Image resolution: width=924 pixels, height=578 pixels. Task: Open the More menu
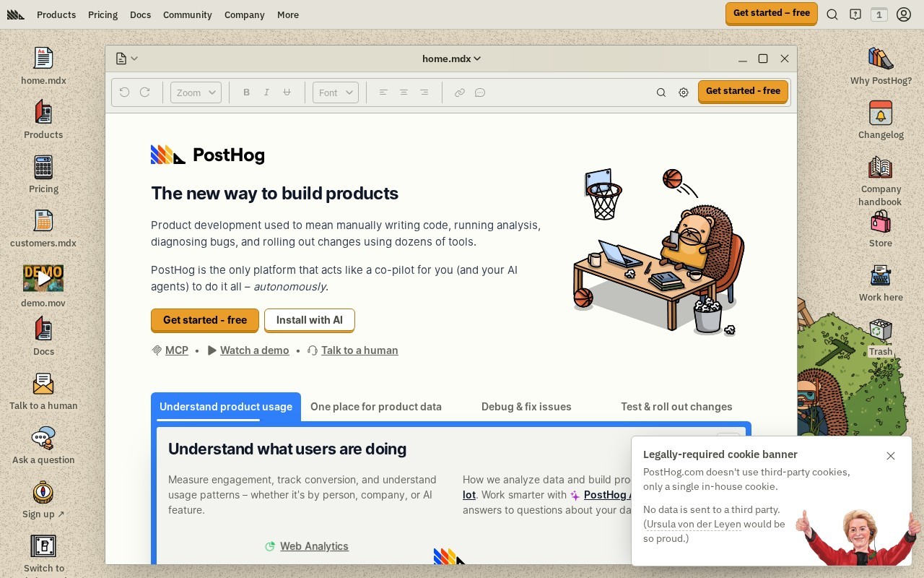click(287, 14)
